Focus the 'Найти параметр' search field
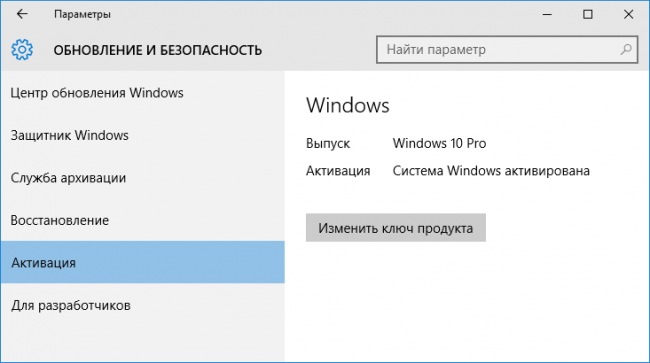Viewport: 650px width, 363px height. (x=507, y=50)
